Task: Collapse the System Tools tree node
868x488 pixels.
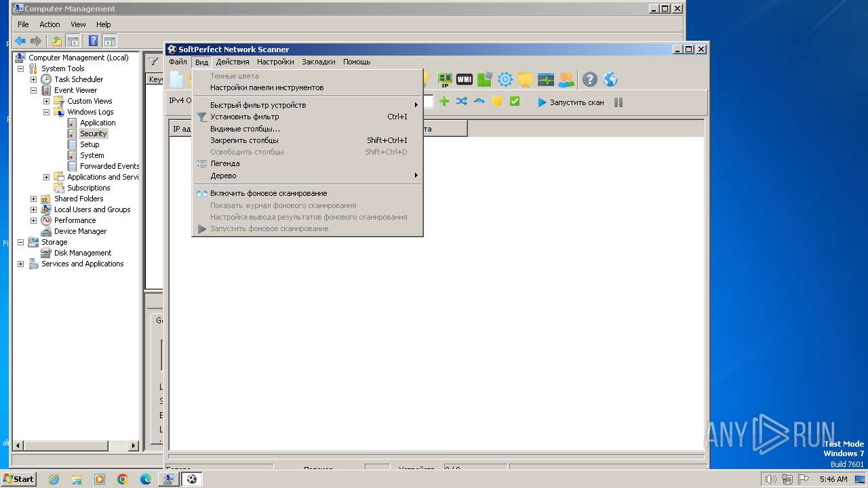Action: pos(20,68)
